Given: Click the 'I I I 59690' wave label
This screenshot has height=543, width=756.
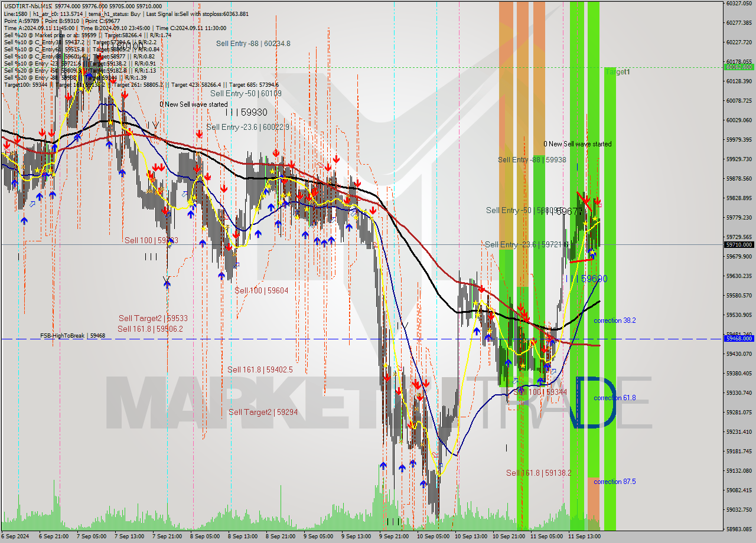Looking at the screenshot, I should [x=586, y=279].
